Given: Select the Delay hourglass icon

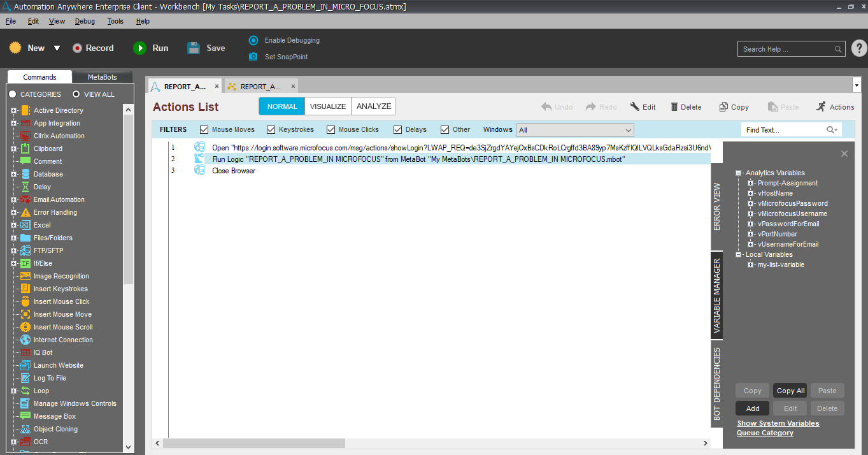Looking at the screenshot, I should point(25,187).
